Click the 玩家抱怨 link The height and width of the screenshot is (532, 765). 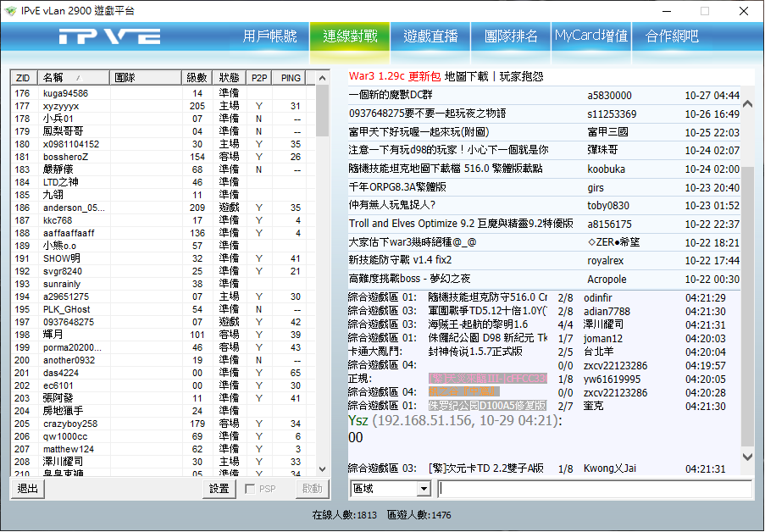(521, 76)
